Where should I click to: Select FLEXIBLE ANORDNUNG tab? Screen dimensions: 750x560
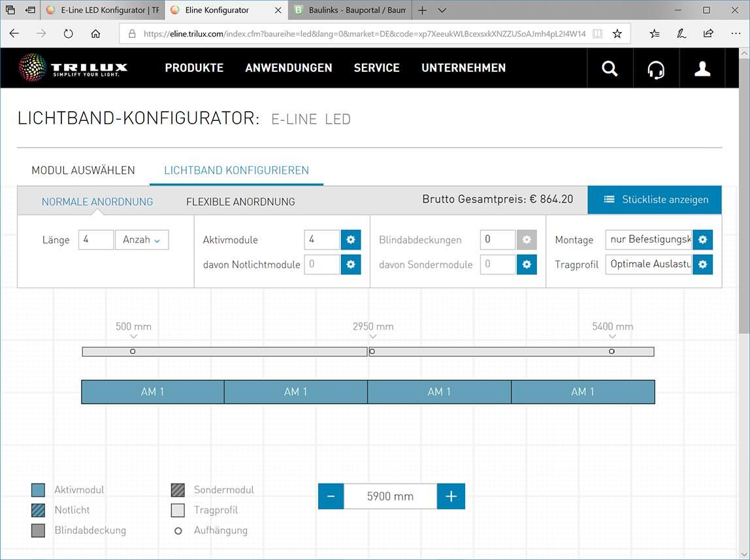240,202
